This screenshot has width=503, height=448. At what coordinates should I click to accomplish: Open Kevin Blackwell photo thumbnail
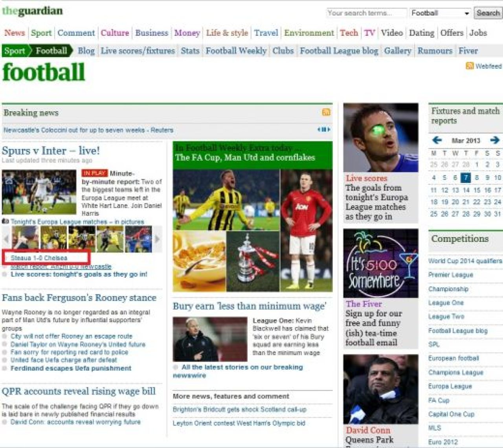[210, 339]
